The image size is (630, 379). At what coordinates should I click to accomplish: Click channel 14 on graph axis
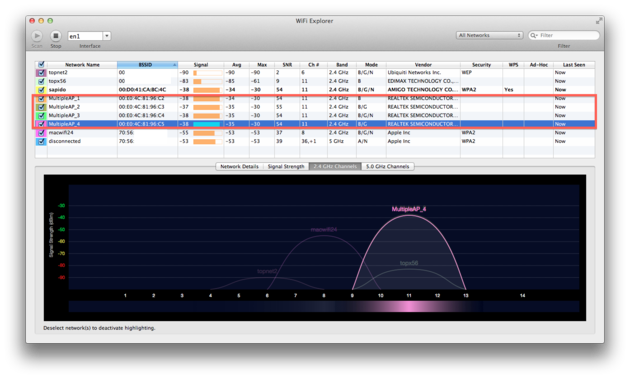(x=522, y=295)
